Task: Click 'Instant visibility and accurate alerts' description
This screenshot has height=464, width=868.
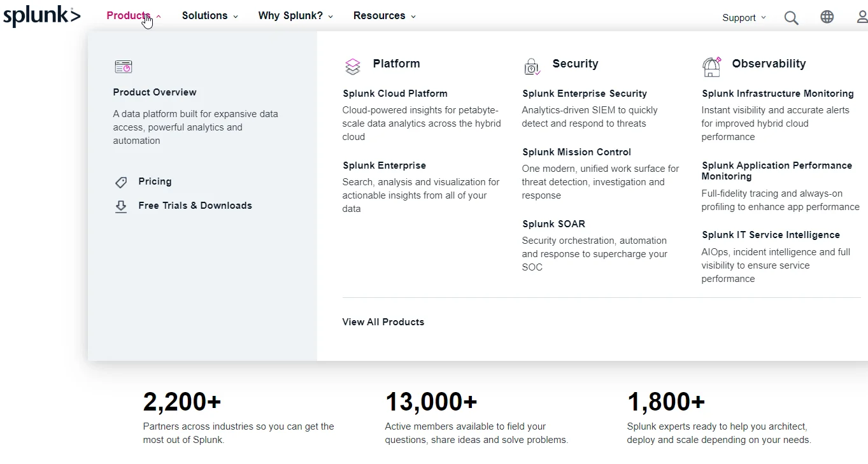Action: (775, 123)
